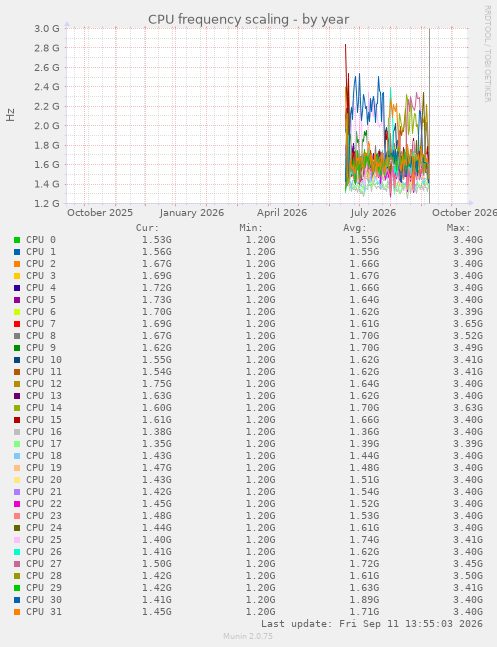497x647 pixels.
Task: Click the 1.75G current value for CPU 12
Action: (157, 384)
